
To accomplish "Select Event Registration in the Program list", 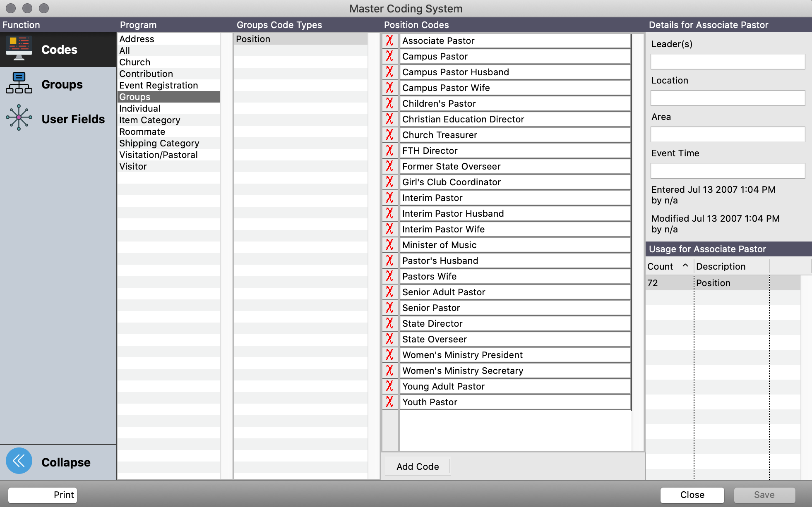I will (x=159, y=85).
